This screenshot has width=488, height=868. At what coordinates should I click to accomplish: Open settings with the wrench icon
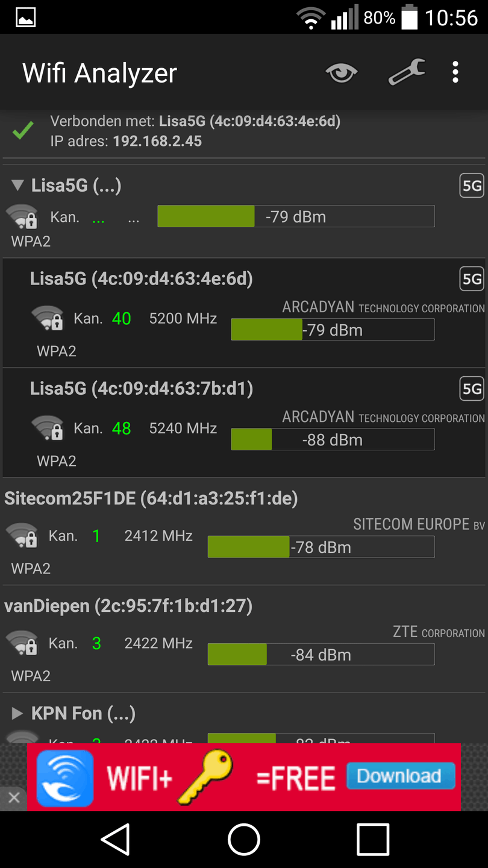[x=407, y=72]
